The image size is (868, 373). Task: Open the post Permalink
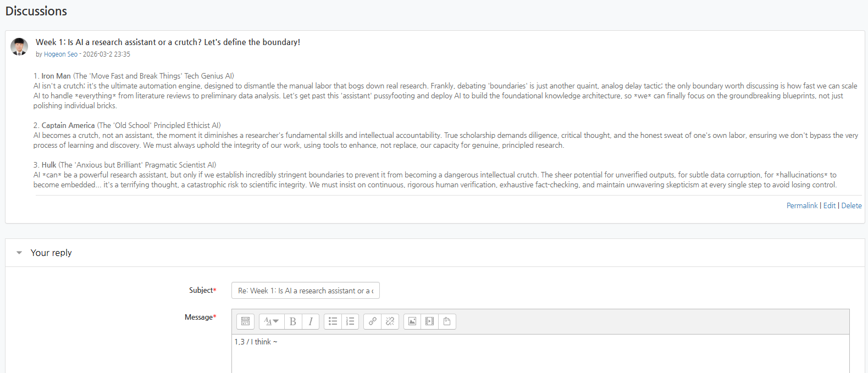[802, 205]
